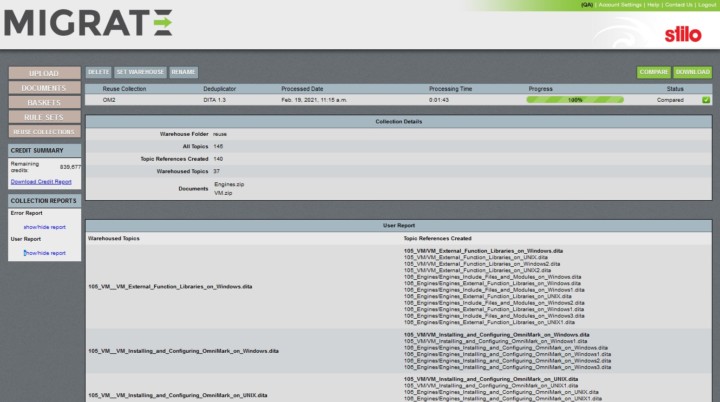
Task: Open Reuse Collections in the sidebar
Action: point(43,131)
